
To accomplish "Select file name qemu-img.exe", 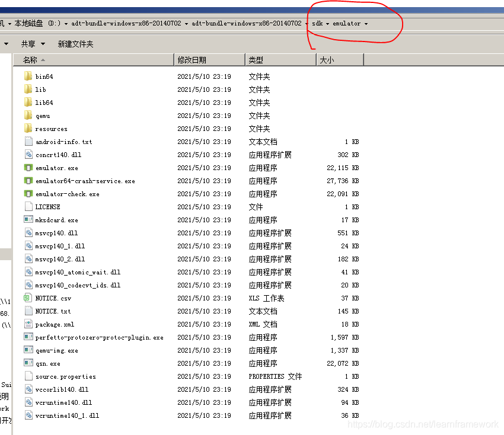I will tap(56, 350).
